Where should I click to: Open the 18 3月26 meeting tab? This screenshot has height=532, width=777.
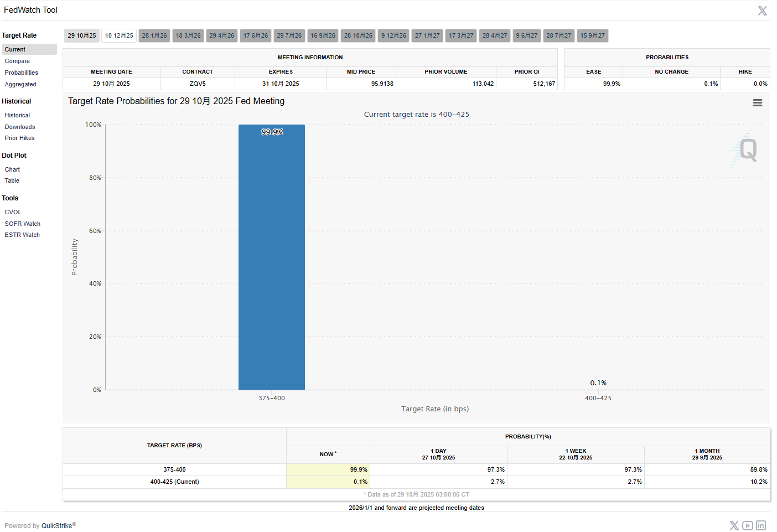(x=188, y=36)
